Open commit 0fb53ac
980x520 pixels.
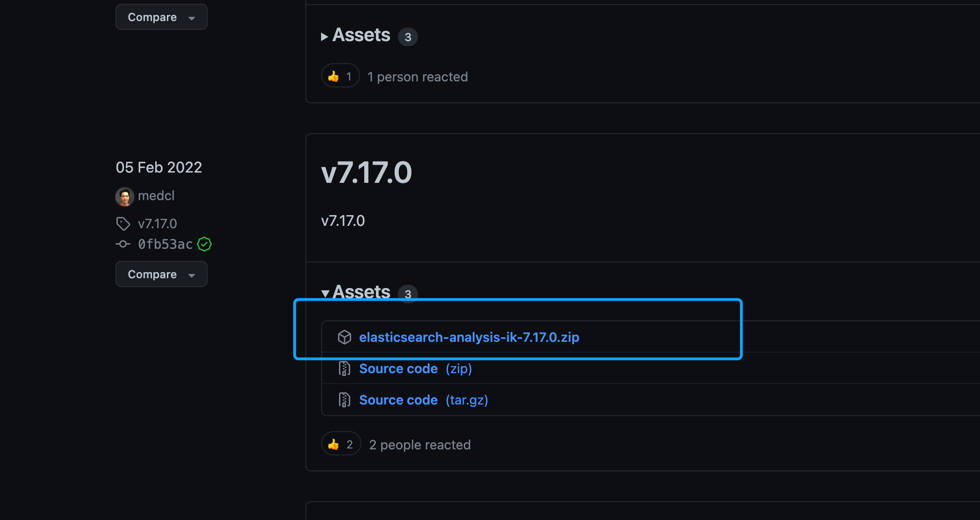tap(165, 244)
